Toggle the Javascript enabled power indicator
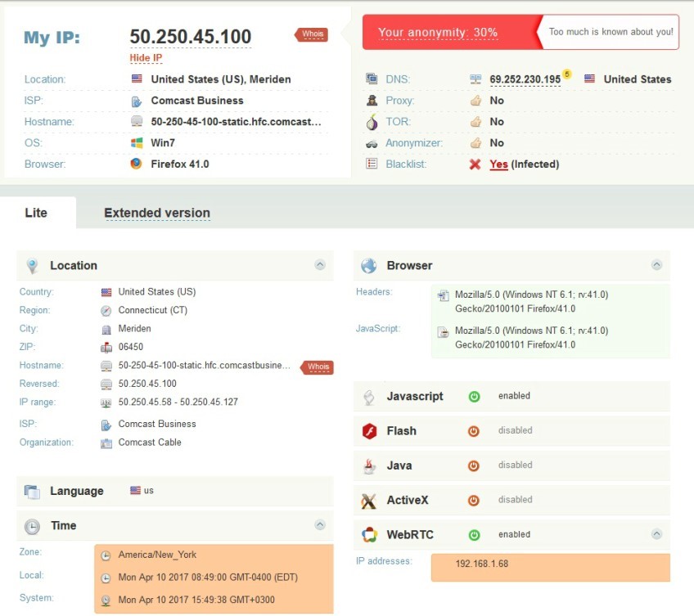Viewport: 694px width, 616px height. pos(474,397)
